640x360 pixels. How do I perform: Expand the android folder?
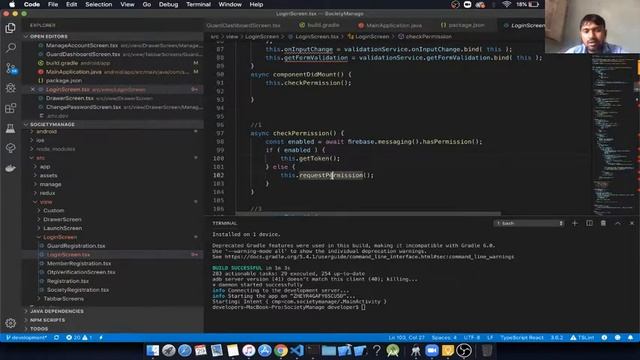click(46, 131)
